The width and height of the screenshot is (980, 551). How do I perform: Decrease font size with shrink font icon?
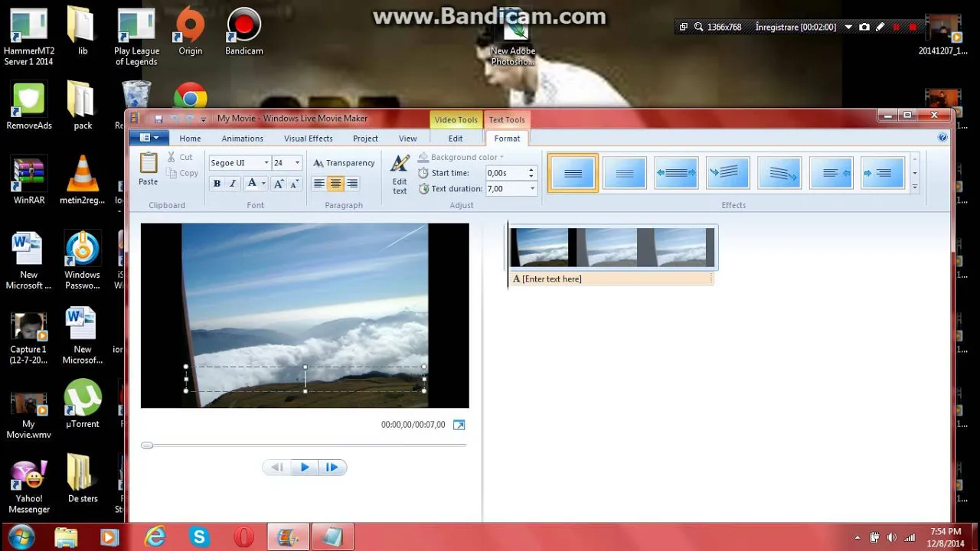pyautogui.click(x=294, y=184)
